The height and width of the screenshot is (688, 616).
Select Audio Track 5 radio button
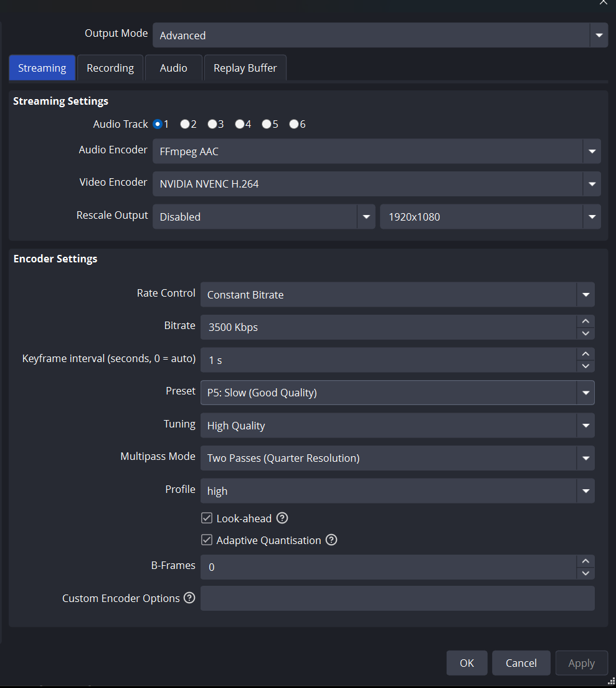pyautogui.click(x=267, y=124)
